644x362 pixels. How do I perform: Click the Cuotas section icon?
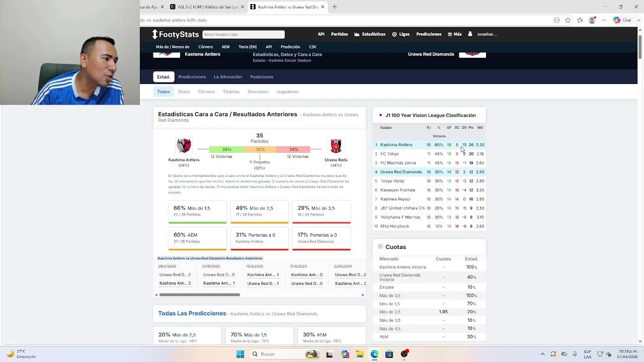pos(380,246)
